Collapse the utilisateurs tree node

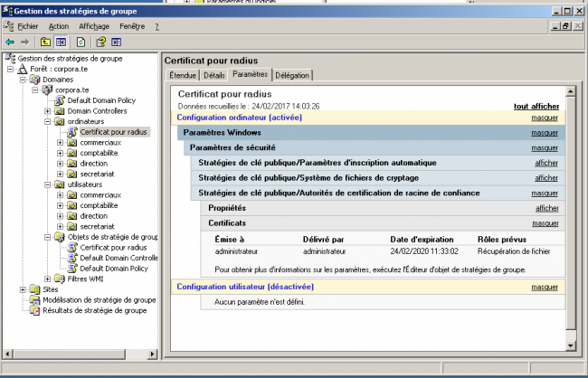[48, 184]
